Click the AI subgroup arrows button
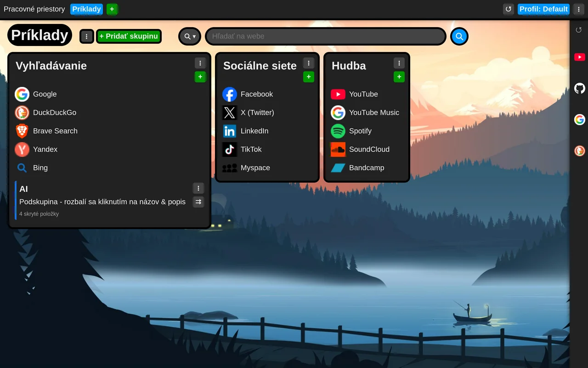Screen dimensions: 588x368 pyautogui.click(x=198, y=202)
